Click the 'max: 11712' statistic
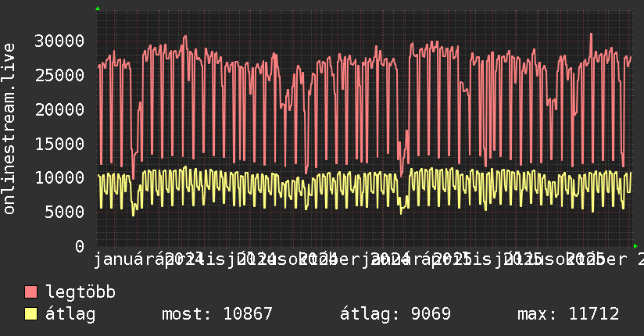This screenshot has height=336, width=644. click(568, 314)
